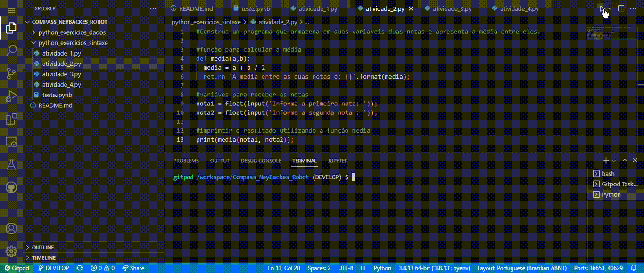The image size is (644, 273).
Task: Switch to the teste.ipynb editor tab
Action: pos(256,8)
